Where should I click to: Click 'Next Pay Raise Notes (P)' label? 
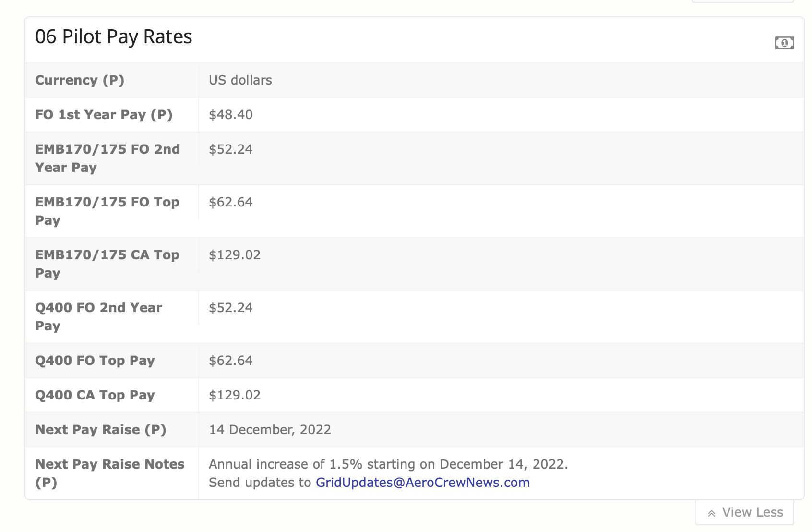110,473
